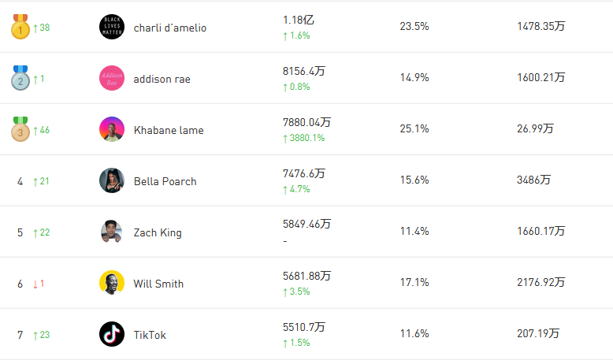Screen dimensions: 613x364
Task: Select the Bella Poarch name
Action: coord(165,182)
